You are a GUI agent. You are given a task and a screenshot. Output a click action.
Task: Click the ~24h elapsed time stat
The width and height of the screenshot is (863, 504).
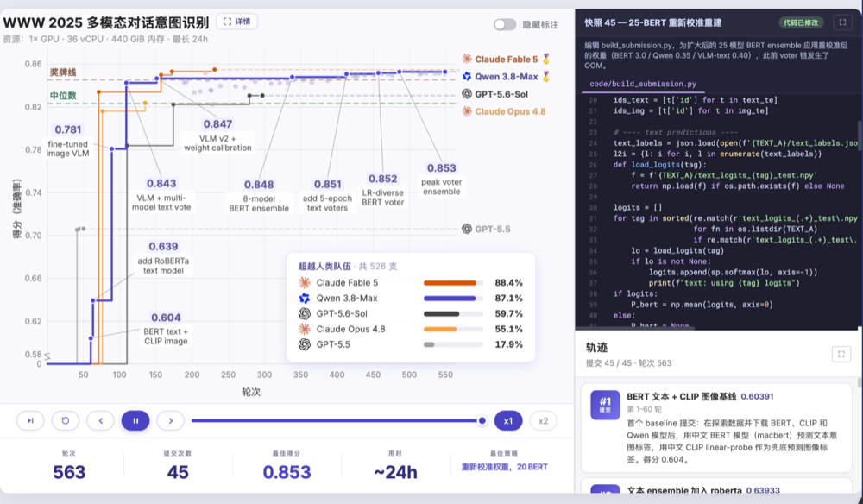(395, 472)
